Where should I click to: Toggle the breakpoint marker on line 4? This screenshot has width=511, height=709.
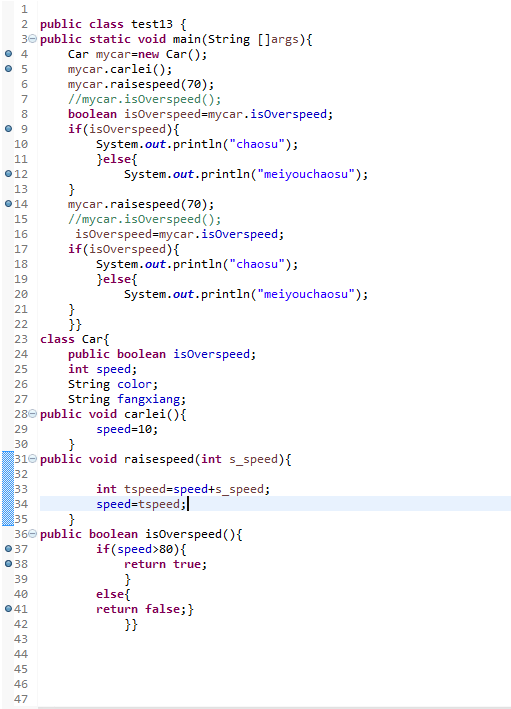click(8, 54)
